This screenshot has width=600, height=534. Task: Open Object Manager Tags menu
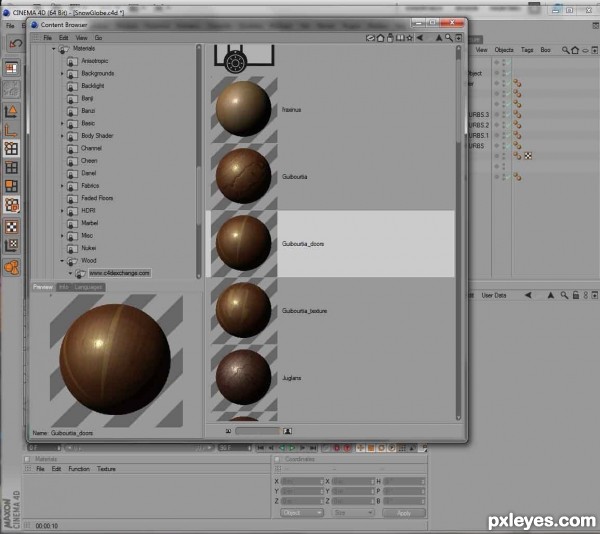click(x=527, y=50)
